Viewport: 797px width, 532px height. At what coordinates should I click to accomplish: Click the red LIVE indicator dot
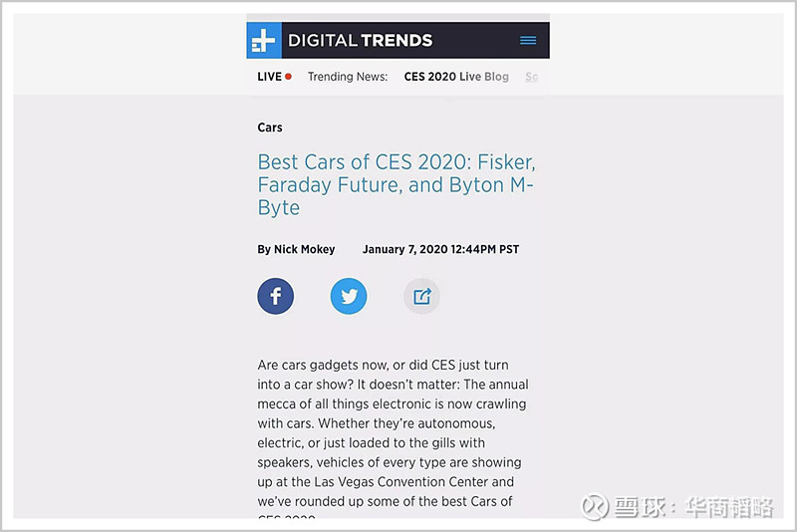tap(288, 77)
